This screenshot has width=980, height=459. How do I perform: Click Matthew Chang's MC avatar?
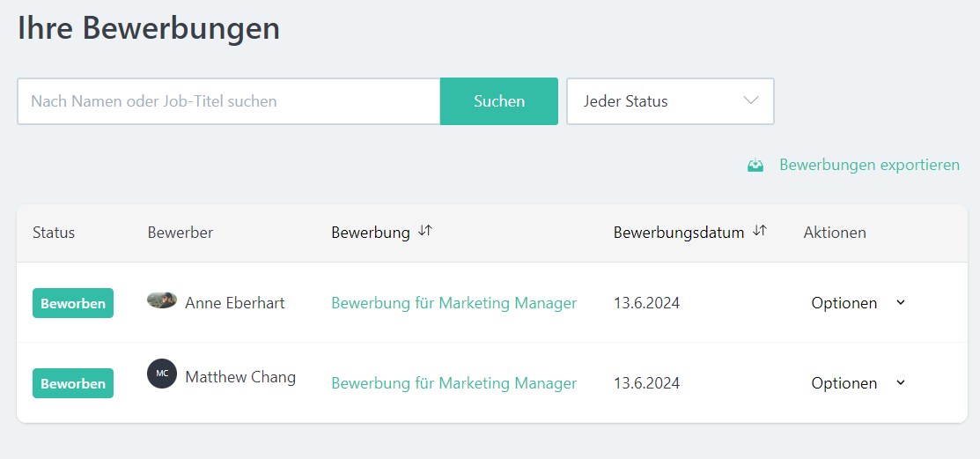coord(162,374)
